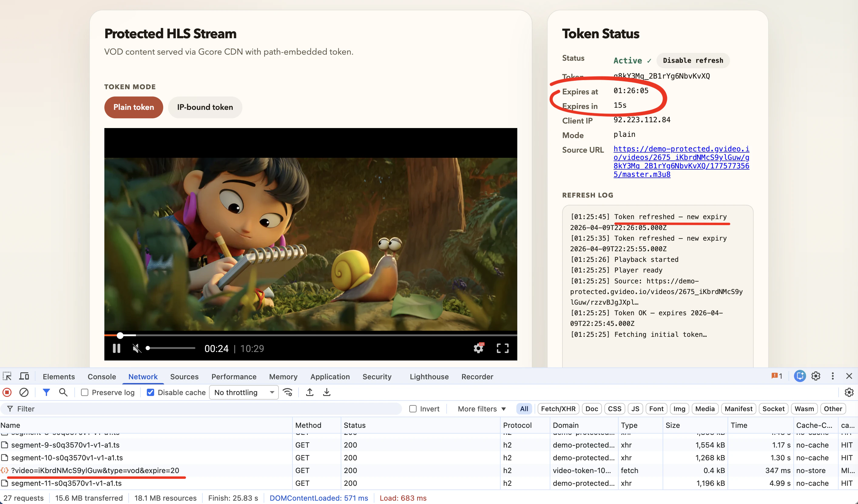Click the DevTools inspect element picker icon
Screen dimensions: 858x504
7,376
